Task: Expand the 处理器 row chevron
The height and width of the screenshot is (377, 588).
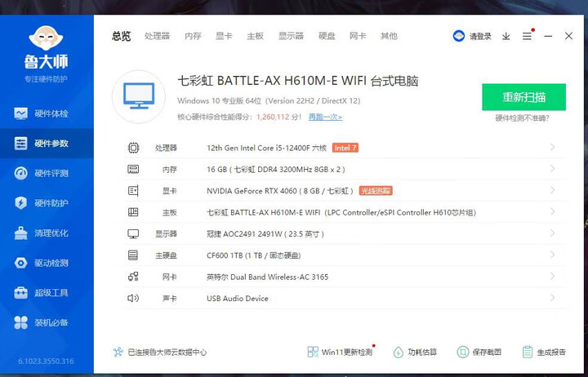Action: point(553,148)
